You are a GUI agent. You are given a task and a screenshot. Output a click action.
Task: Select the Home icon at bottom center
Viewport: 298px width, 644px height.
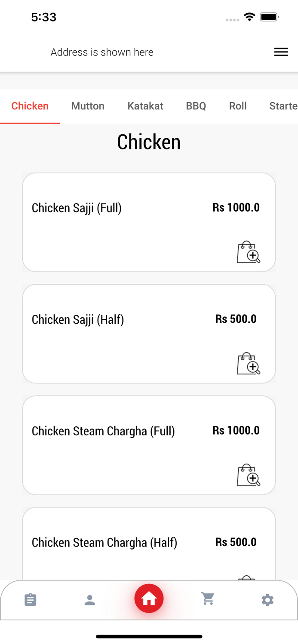pyautogui.click(x=149, y=598)
